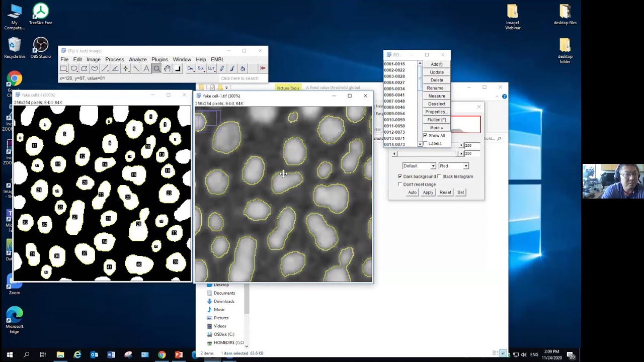The image size is (644, 362).
Task: Open Chrome desktop shortcut
Action: coord(14,83)
